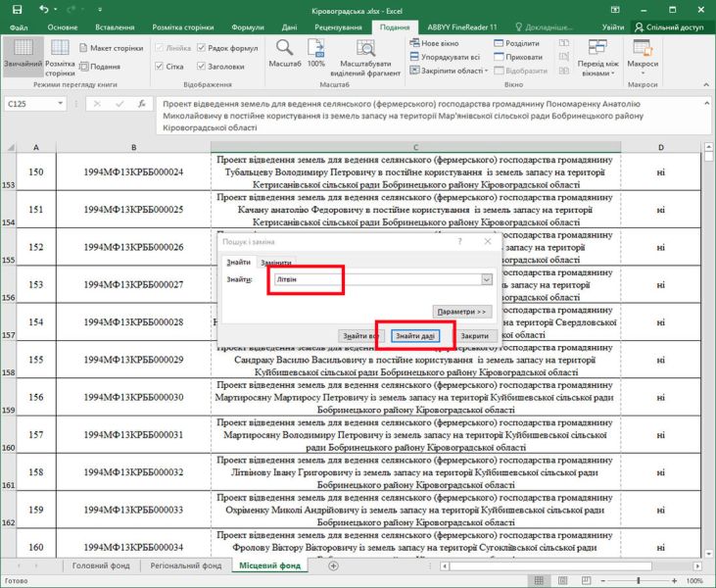This screenshot has width=716, height=588.
Task: Toggle the Formula Bar (Рядок формул) checkbox
Action: 203,48
